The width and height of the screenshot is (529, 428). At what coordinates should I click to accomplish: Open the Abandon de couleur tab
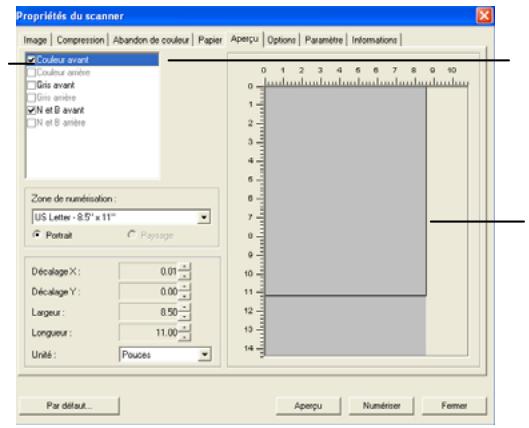pyautogui.click(x=151, y=40)
